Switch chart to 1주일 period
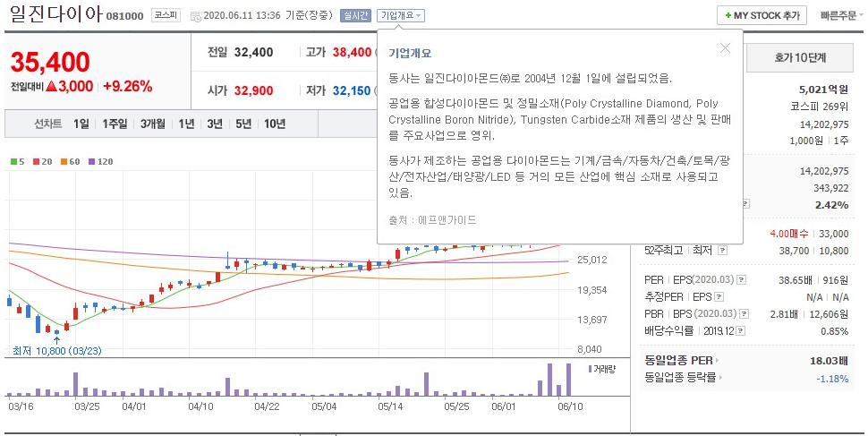Viewport: 868px width, 436px height. (115, 124)
